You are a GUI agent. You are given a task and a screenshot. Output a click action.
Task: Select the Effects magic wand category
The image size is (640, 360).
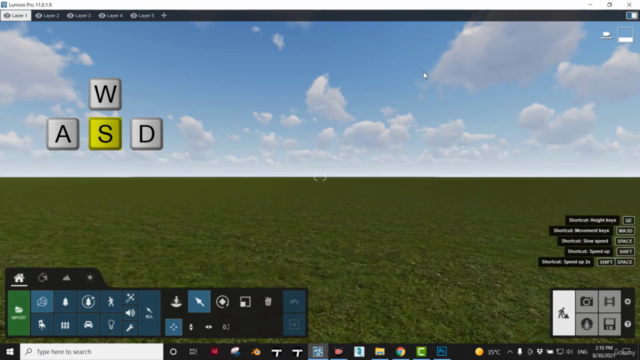click(130, 298)
